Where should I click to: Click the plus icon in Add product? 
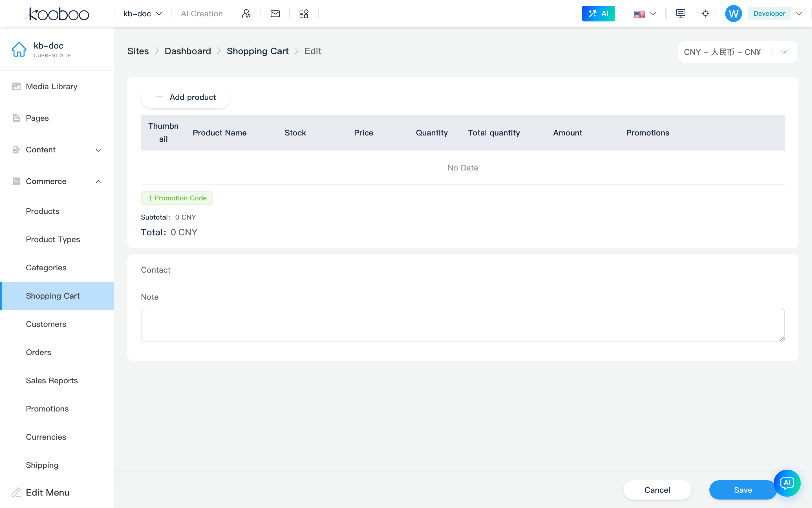pyautogui.click(x=159, y=97)
